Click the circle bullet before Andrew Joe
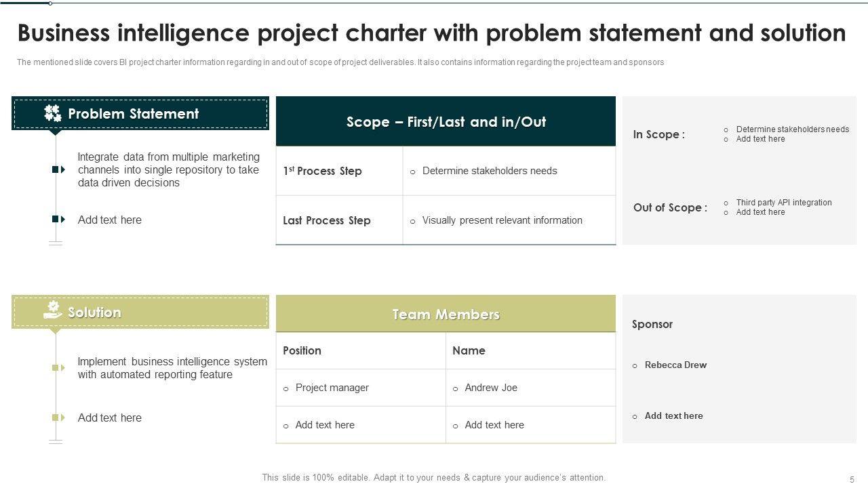The image size is (868, 488). 456,389
